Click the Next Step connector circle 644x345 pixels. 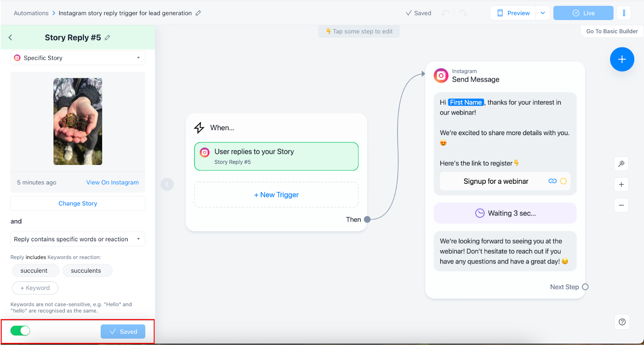(585, 287)
